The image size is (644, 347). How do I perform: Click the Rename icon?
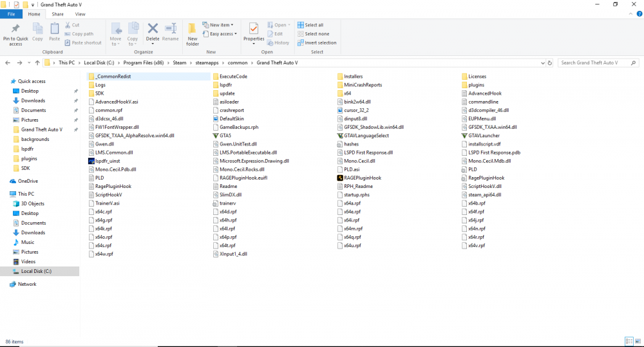pyautogui.click(x=171, y=28)
